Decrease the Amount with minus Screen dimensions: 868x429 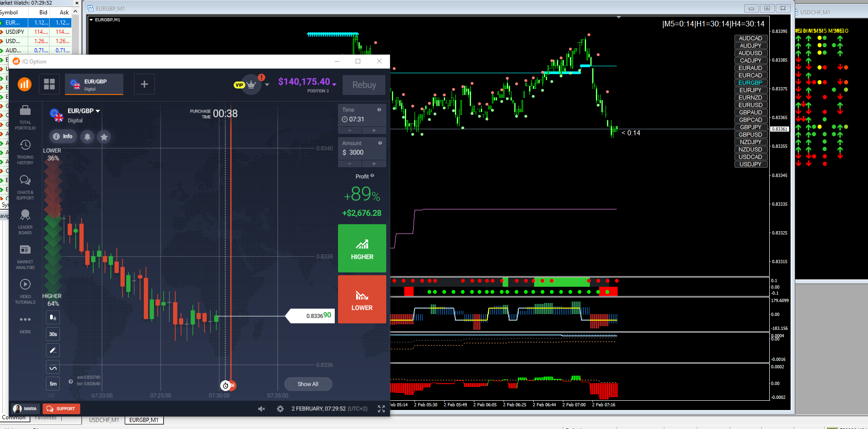click(350, 164)
